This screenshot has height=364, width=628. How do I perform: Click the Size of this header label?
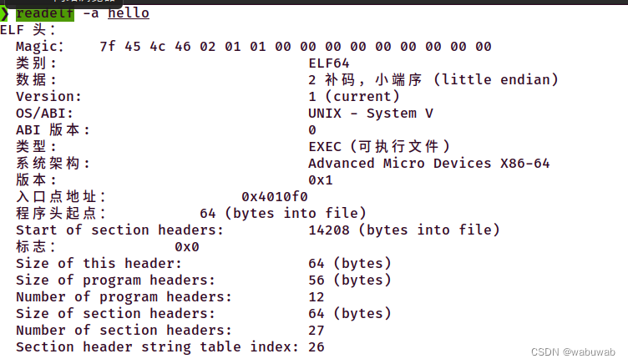(x=99, y=264)
